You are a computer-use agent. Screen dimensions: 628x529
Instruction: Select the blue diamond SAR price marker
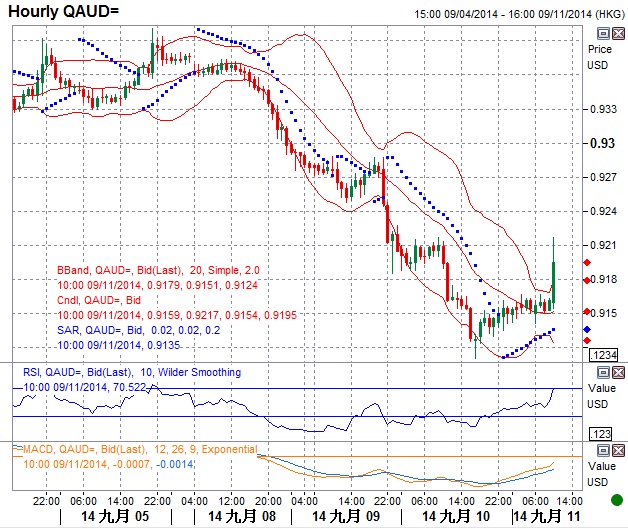point(586,326)
